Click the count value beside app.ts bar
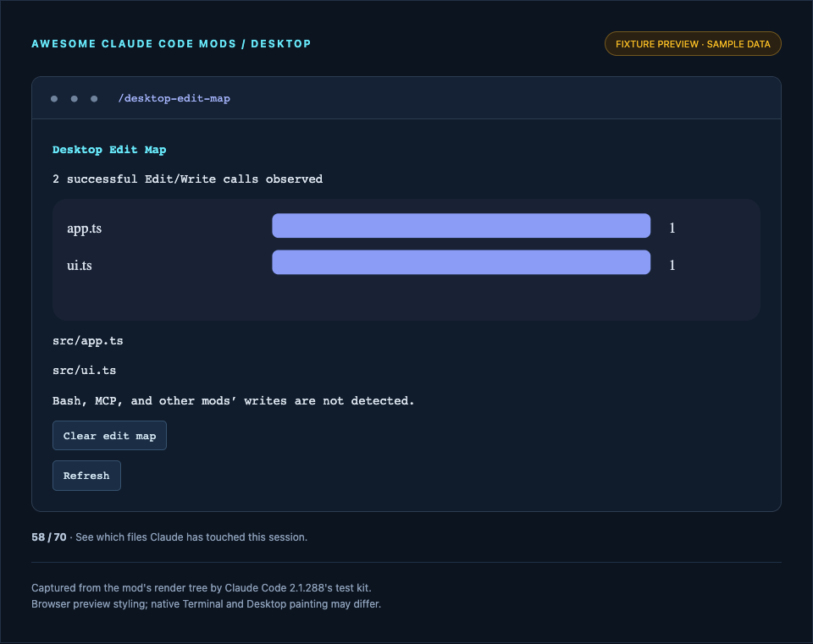 [672, 228]
